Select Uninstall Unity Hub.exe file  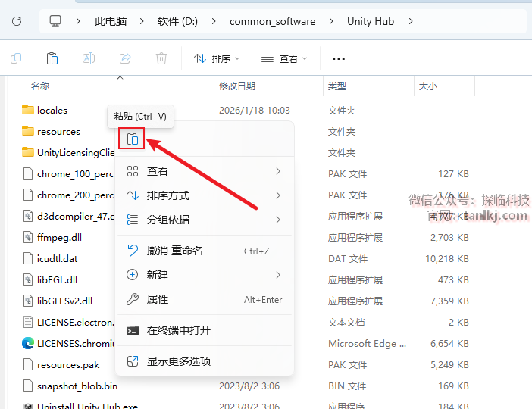87,406
